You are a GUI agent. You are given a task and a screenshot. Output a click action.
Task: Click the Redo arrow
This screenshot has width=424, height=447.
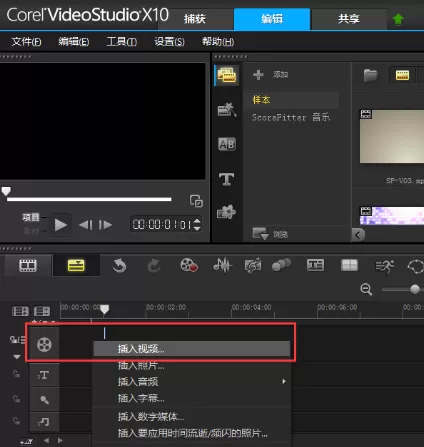(154, 266)
